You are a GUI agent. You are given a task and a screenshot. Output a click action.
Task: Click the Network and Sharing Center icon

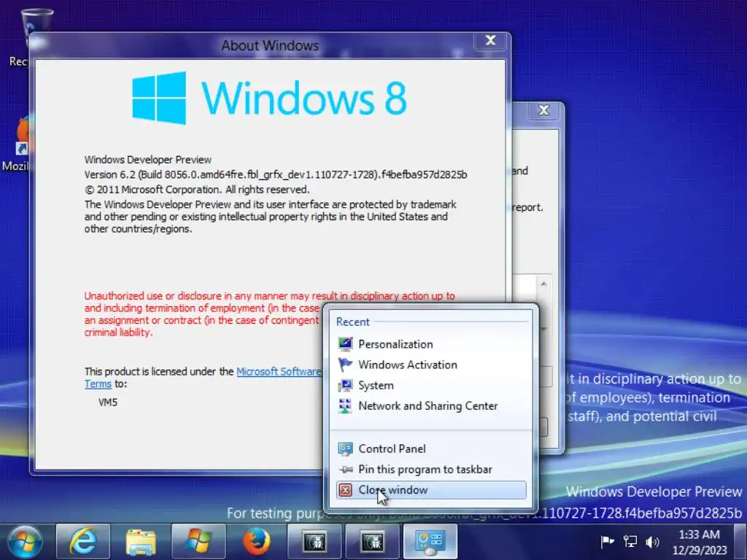pos(345,405)
